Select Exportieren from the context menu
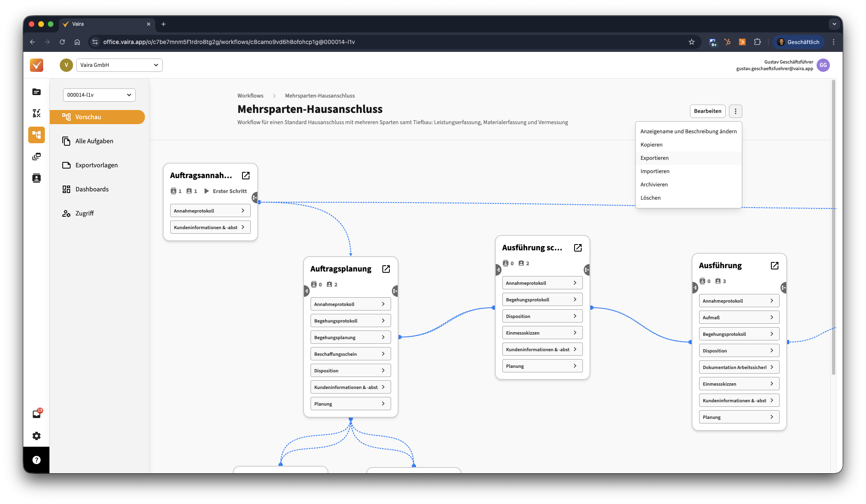This screenshot has height=504, width=866. click(654, 158)
